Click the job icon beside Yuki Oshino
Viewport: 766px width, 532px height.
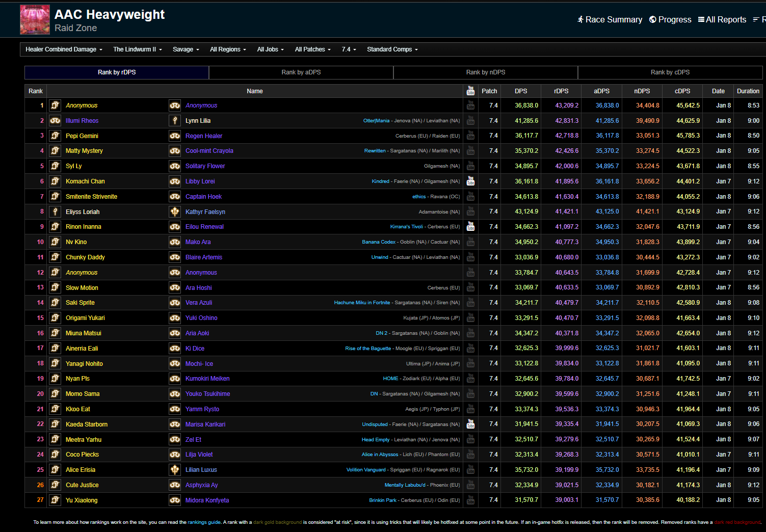(175, 318)
